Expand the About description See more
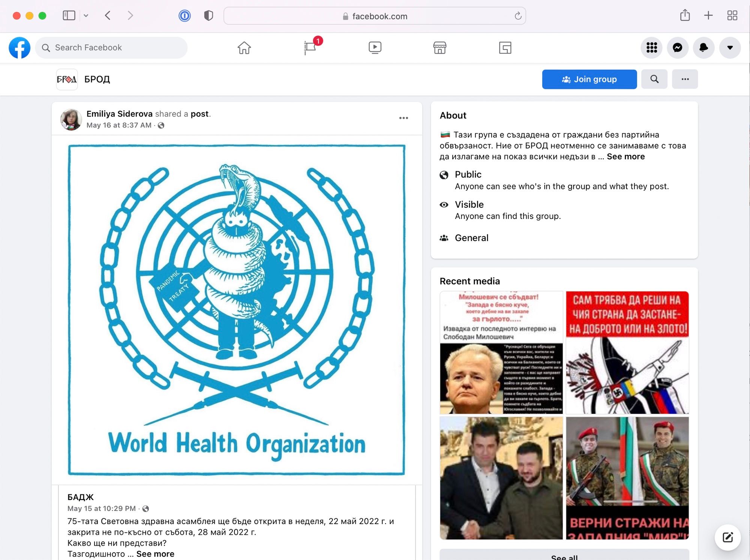Image resolution: width=750 pixels, height=560 pixels. click(x=625, y=157)
